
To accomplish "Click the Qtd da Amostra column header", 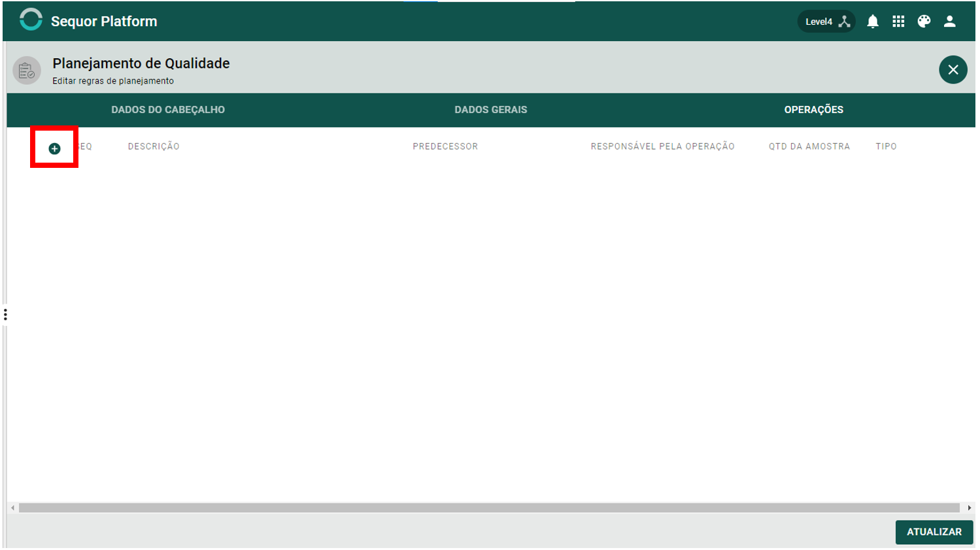I will point(809,146).
